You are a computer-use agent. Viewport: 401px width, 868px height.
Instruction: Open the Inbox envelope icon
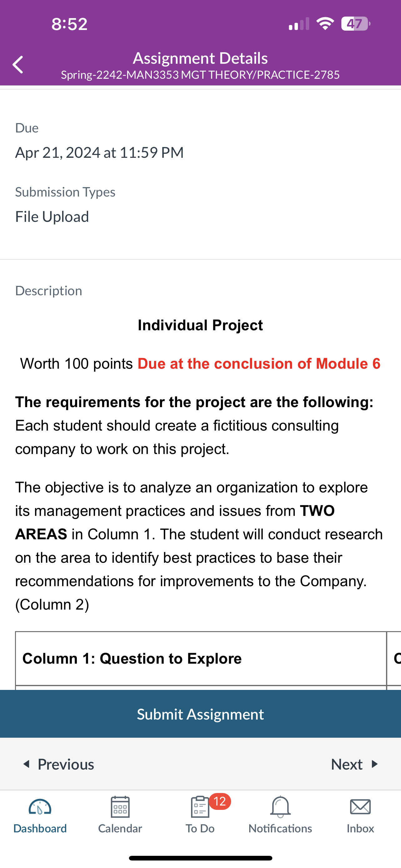click(x=360, y=807)
